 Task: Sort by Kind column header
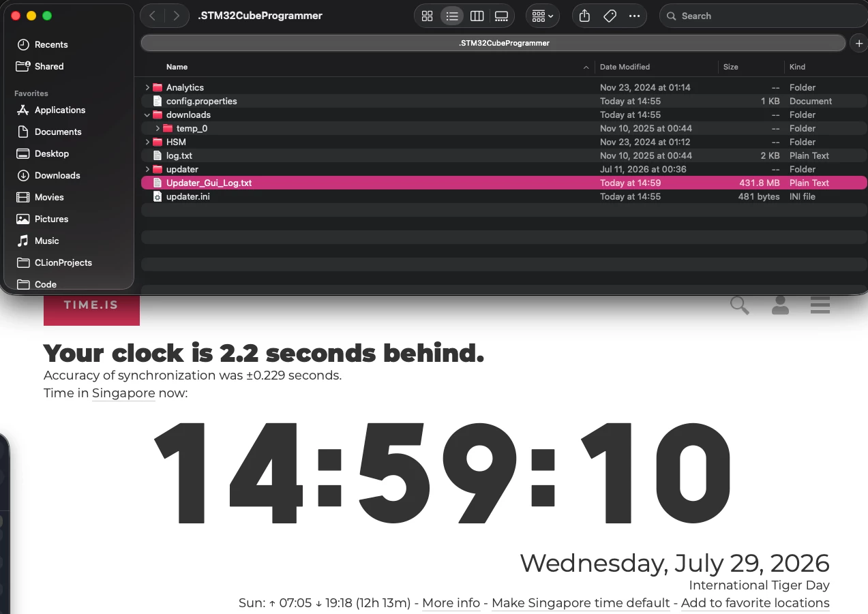(797, 67)
